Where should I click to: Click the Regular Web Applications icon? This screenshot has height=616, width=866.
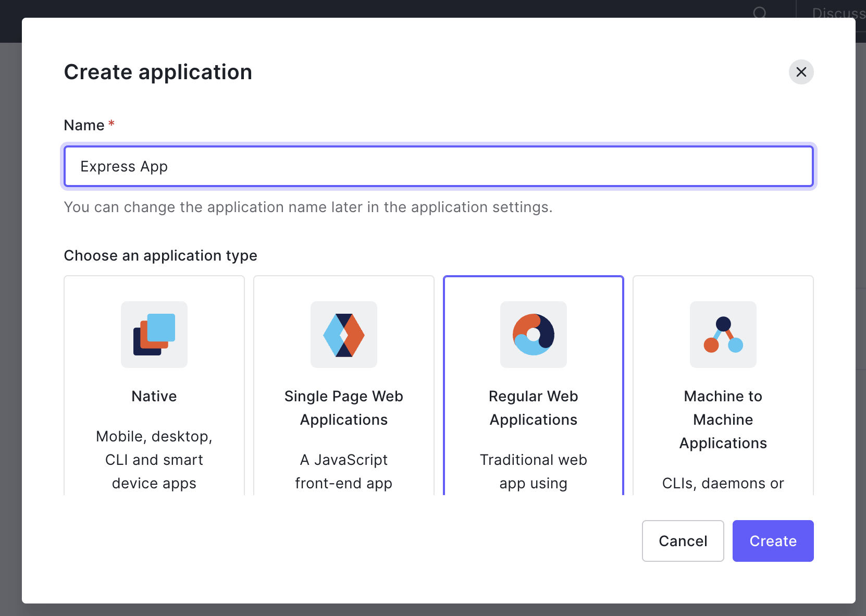534,335
